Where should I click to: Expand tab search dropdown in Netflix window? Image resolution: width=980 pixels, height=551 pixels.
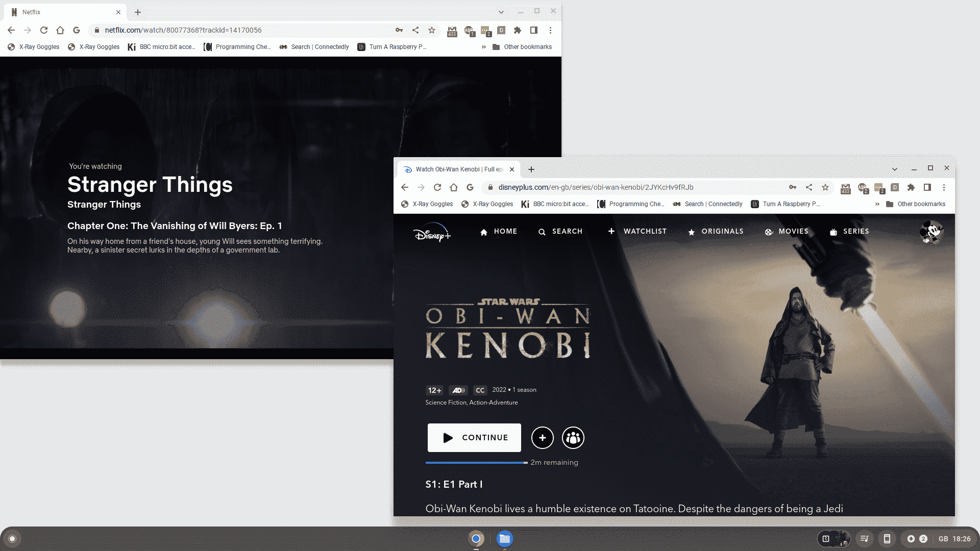(501, 12)
